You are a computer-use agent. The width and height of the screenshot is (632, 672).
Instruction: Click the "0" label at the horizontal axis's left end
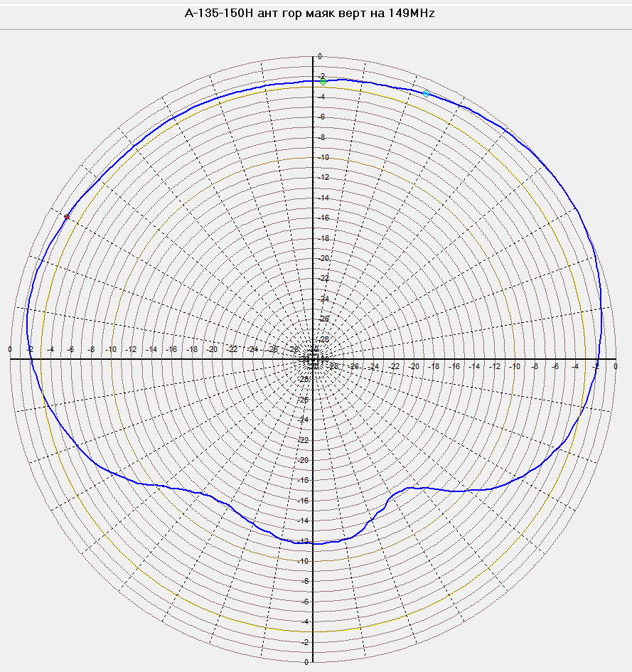point(10,349)
